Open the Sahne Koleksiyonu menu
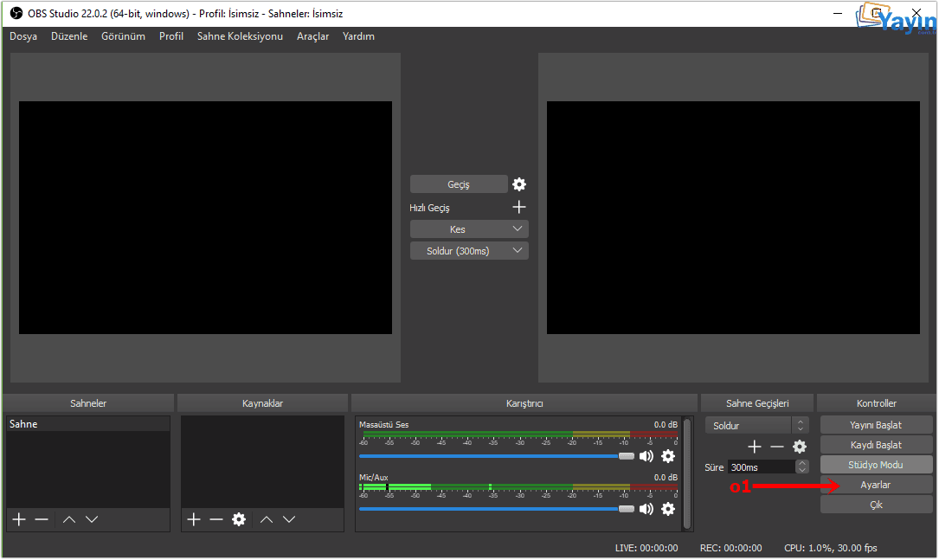This screenshot has width=939, height=560. coord(240,36)
